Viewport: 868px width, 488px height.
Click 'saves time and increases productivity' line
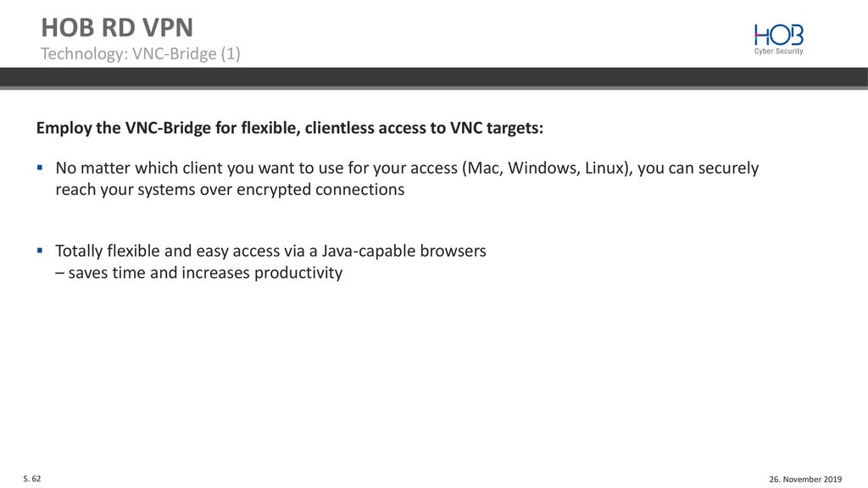pos(198,273)
